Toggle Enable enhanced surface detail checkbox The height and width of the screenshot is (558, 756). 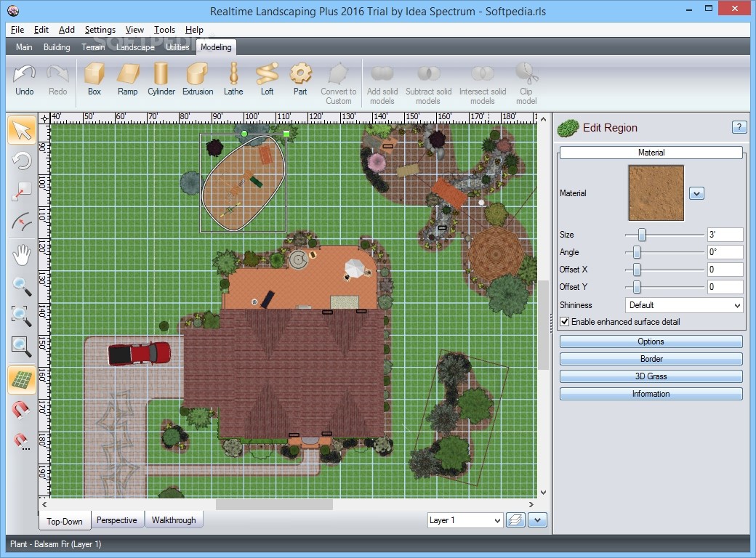pos(565,321)
